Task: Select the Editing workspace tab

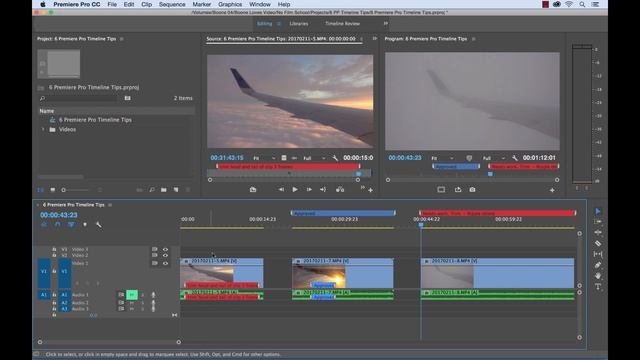Action: (x=264, y=24)
